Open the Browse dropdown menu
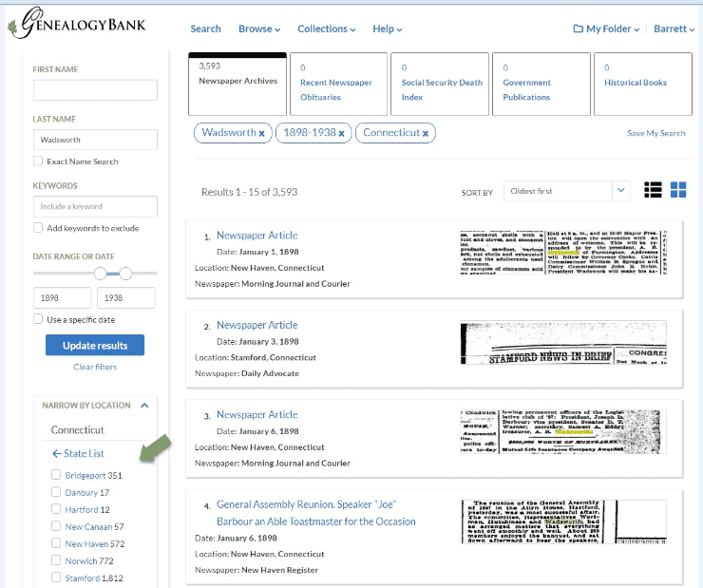This screenshot has width=703, height=588. [x=259, y=28]
